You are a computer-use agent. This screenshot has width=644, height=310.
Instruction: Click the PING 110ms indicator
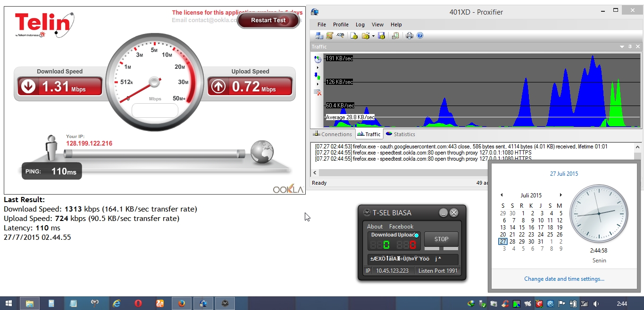52,171
